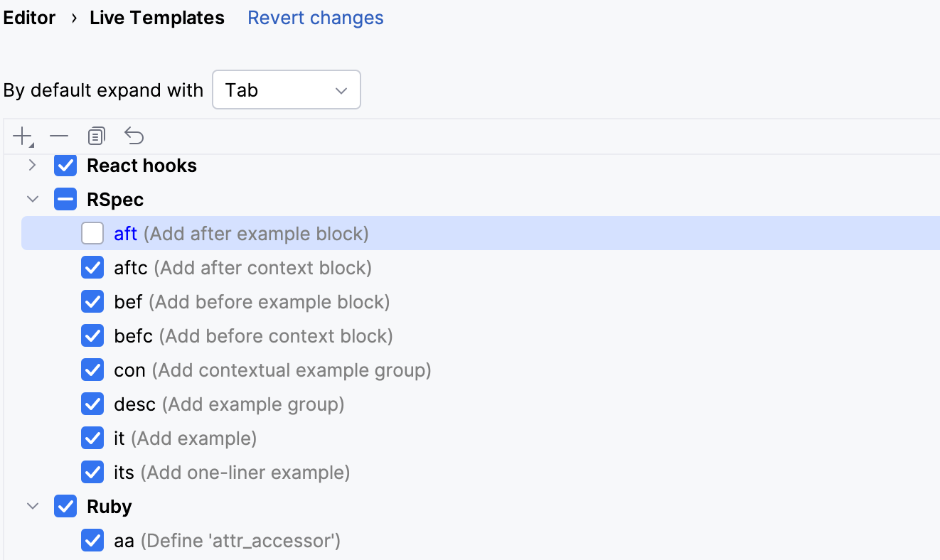Disable the aftc template checkbox

pyautogui.click(x=92, y=267)
